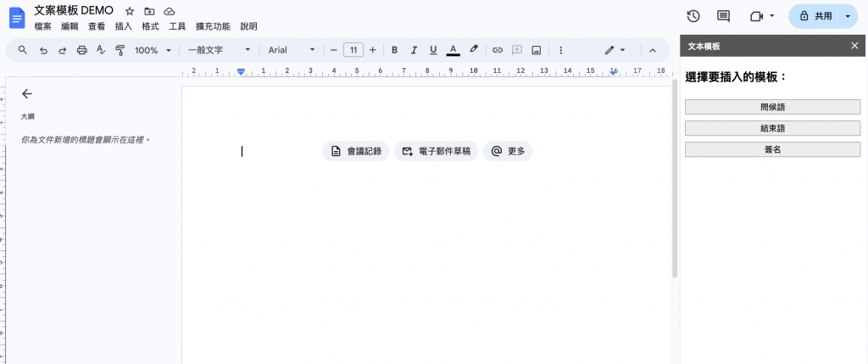Screen dimensions: 868x364
Task: Pick the highlight color pen
Action: point(473,49)
